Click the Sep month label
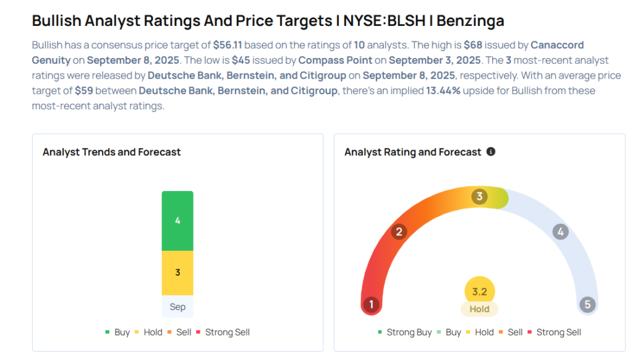Viewport: 633px width, 364px height. pos(177,307)
